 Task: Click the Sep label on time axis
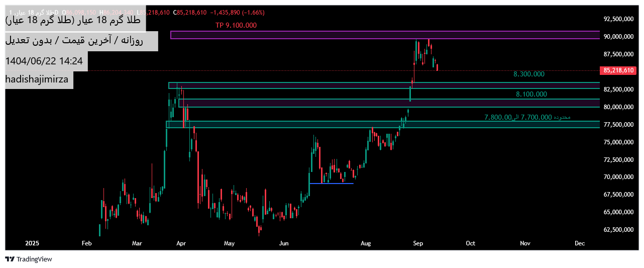[x=418, y=243]
